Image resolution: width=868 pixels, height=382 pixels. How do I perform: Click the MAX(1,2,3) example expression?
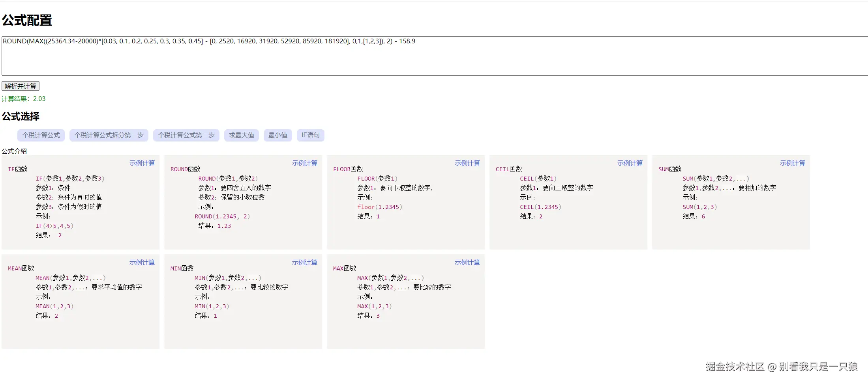pyautogui.click(x=374, y=306)
